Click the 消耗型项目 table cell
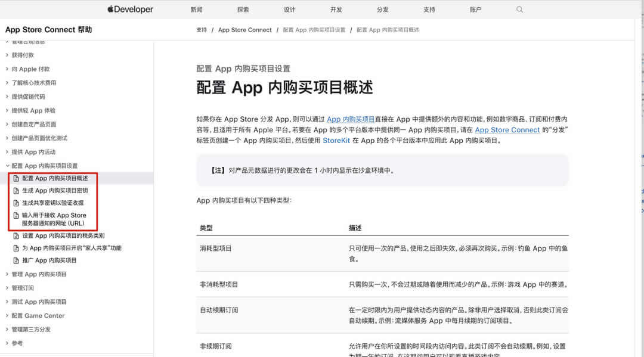This screenshot has height=357, width=644. 216,249
